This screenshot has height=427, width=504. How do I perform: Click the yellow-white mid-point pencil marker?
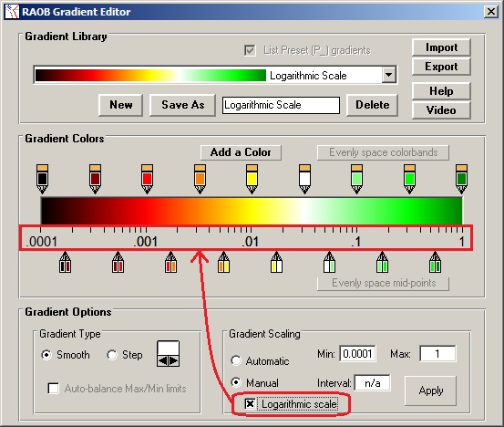276,262
